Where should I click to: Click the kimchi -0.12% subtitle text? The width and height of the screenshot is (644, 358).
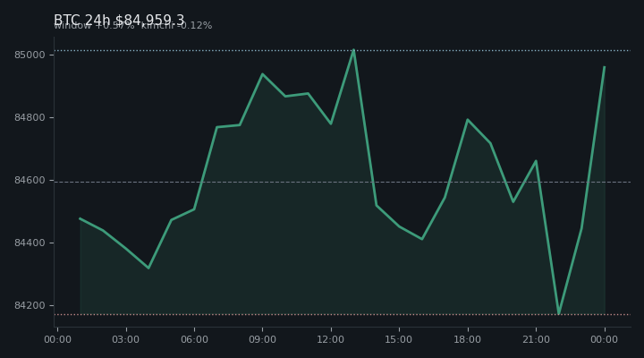click(176, 25)
